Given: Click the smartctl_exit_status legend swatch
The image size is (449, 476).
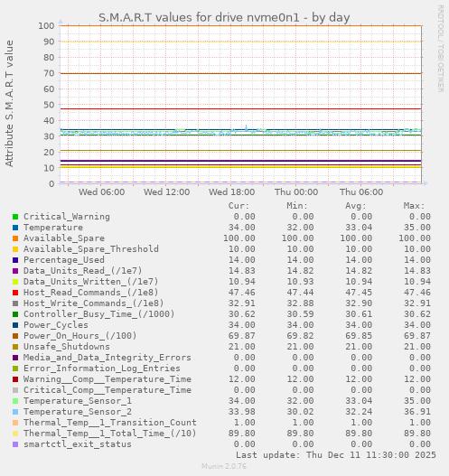Looking at the screenshot, I should (x=15, y=444).
